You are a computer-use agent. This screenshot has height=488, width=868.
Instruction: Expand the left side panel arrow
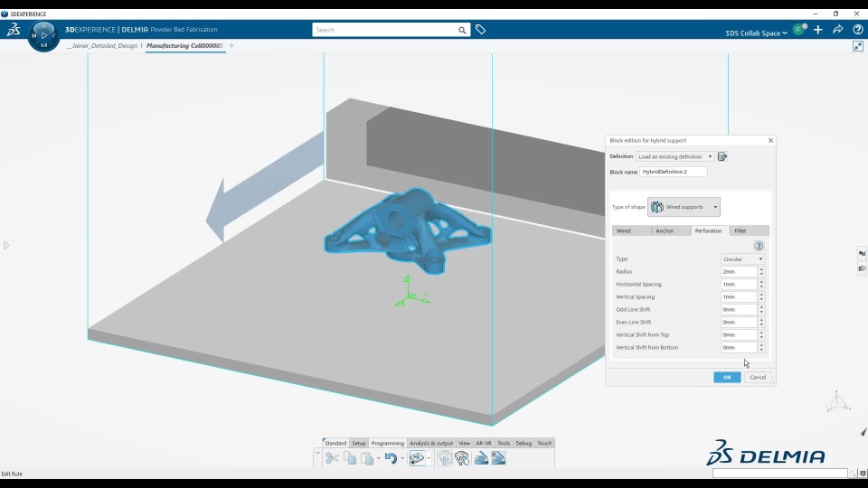point(6,245)
